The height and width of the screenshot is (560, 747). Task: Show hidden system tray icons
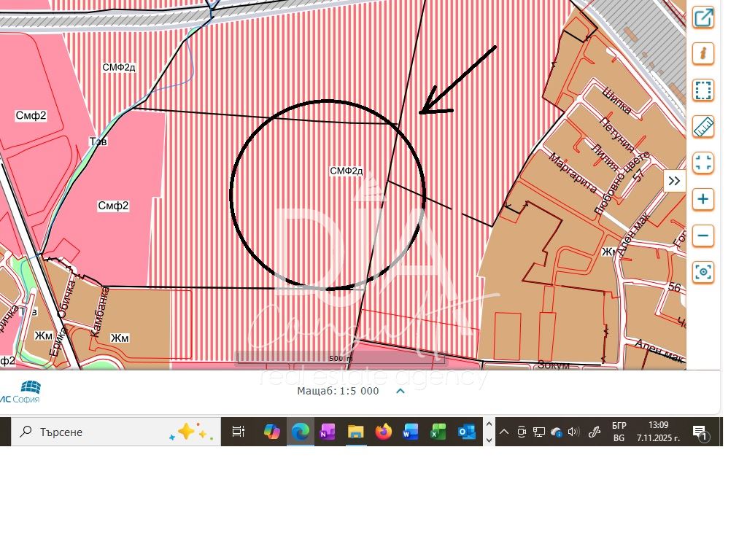tap(503, 432)
